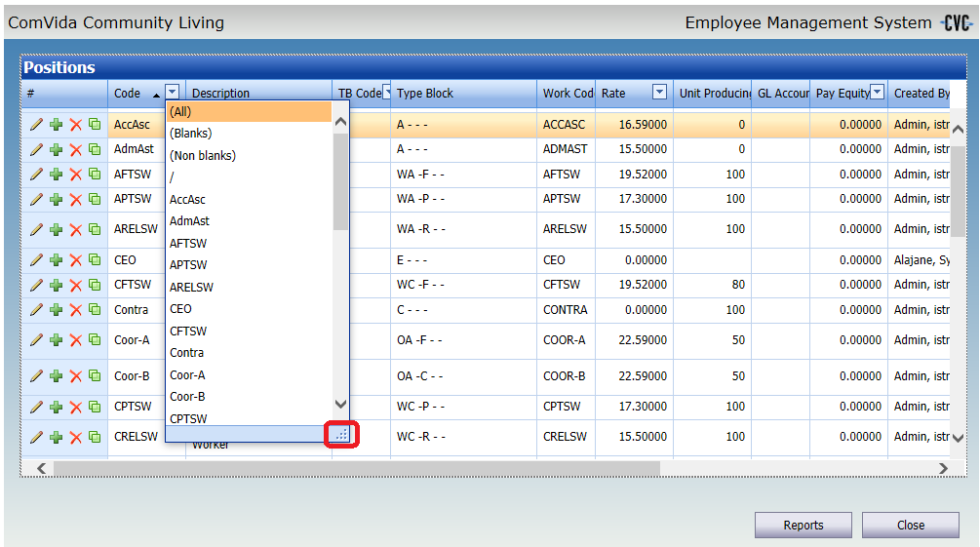Viewport: 980px width, 547px height.
Task: Click the Close button
Action: [x=910, y=526]
